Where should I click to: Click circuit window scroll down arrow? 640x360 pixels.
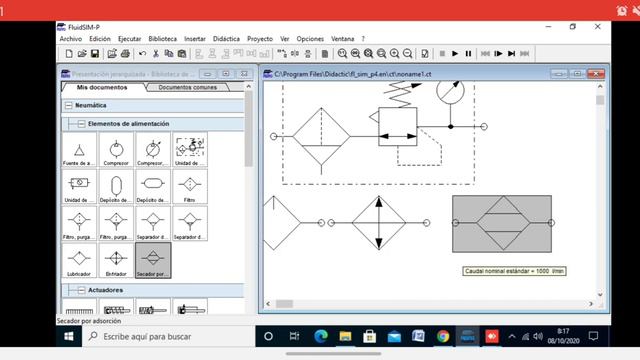click(600, 294)
